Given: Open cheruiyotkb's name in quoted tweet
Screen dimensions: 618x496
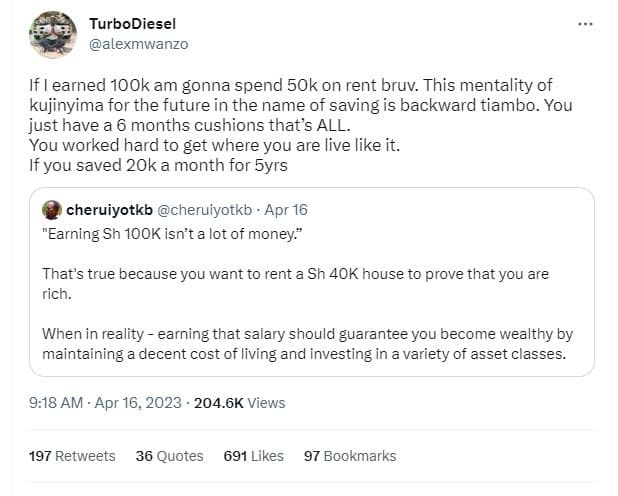Looking at the screenshot, I should (x=110, y=210).
